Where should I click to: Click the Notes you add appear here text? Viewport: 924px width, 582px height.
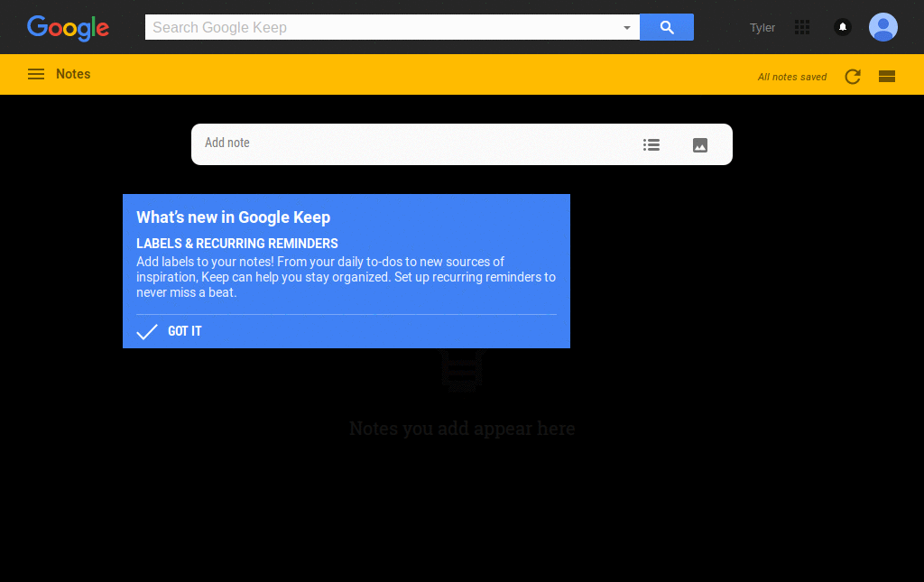pos(462,429)
